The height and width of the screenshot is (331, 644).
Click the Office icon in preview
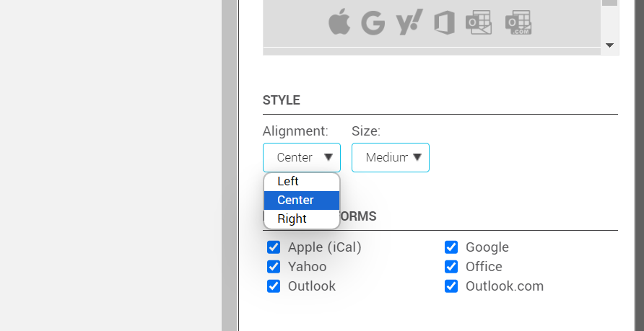click(x=444, y=23)
